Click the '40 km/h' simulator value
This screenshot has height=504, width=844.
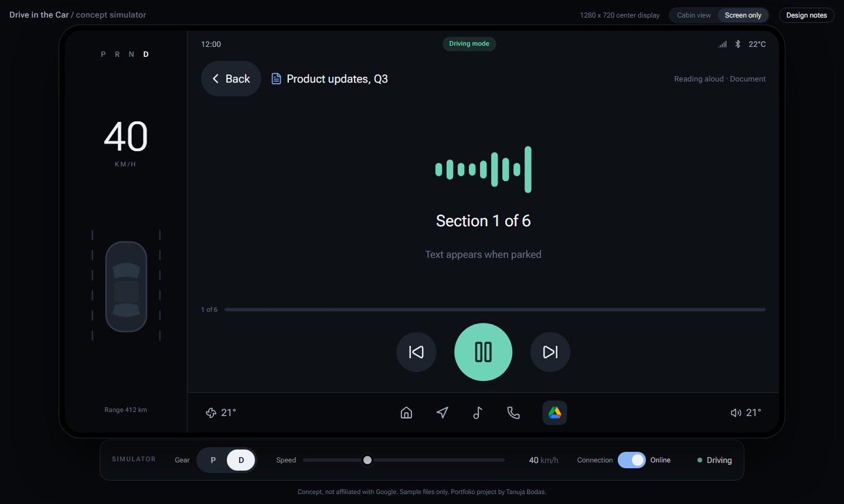pos(543,460)
